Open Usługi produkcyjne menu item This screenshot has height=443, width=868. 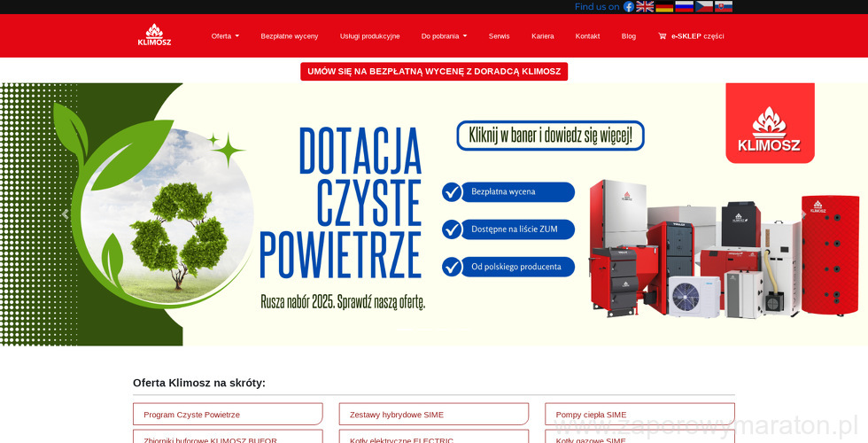(x=370, y=36)
